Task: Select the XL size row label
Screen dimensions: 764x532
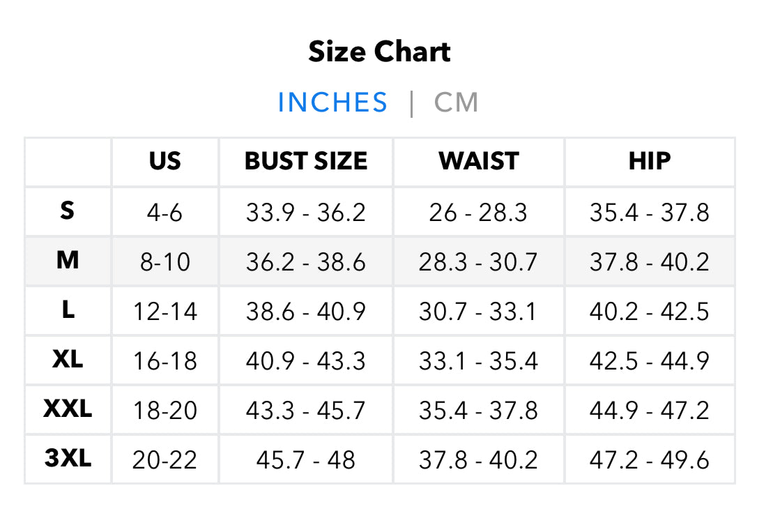Action: pyautogui.click(x=68, y=360)
